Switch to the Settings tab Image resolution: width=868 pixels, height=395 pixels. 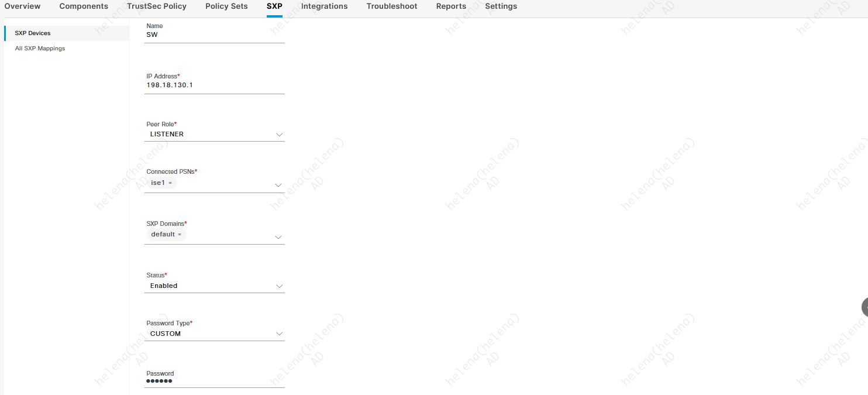click(x=501, y=6)
